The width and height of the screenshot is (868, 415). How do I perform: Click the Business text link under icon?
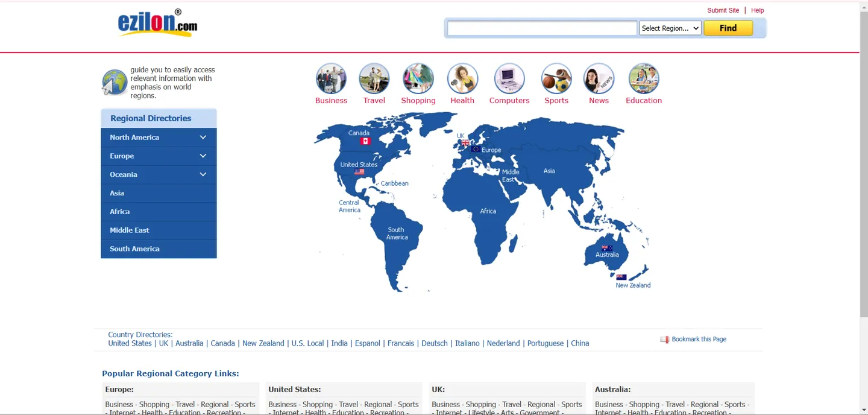pyautogui.click(x=331, y=101)
